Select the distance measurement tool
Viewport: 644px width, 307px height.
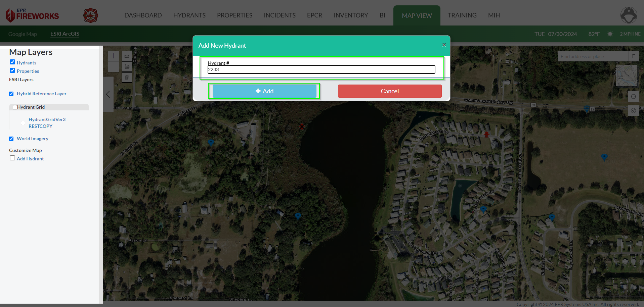(x=127, y=56)
